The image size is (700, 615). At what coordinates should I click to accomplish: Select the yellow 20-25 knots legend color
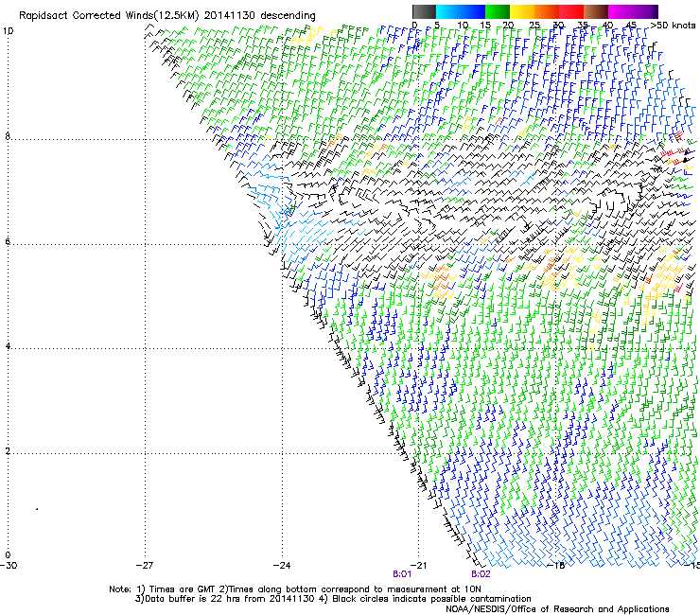[x=522, y=11]
